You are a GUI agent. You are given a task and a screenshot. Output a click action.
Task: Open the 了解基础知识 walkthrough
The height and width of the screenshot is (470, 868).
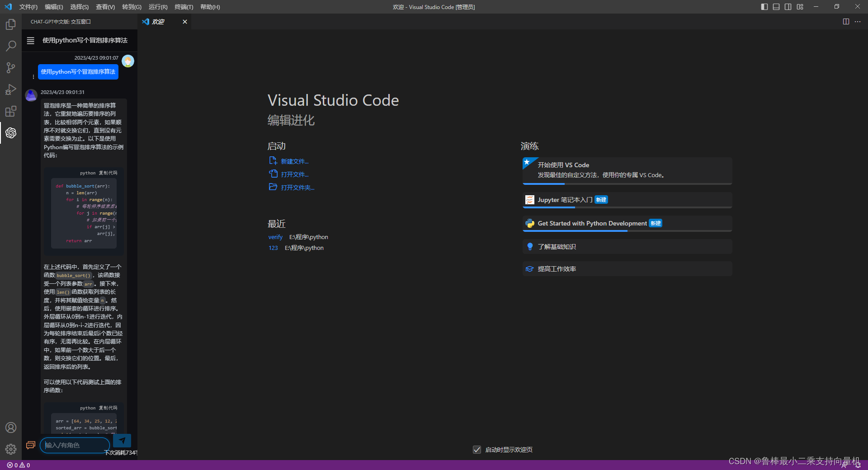(x=627, y=247)
